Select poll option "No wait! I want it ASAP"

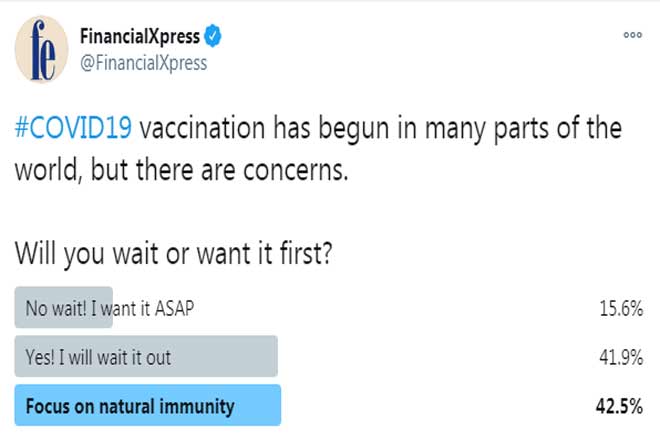[109, 309]
